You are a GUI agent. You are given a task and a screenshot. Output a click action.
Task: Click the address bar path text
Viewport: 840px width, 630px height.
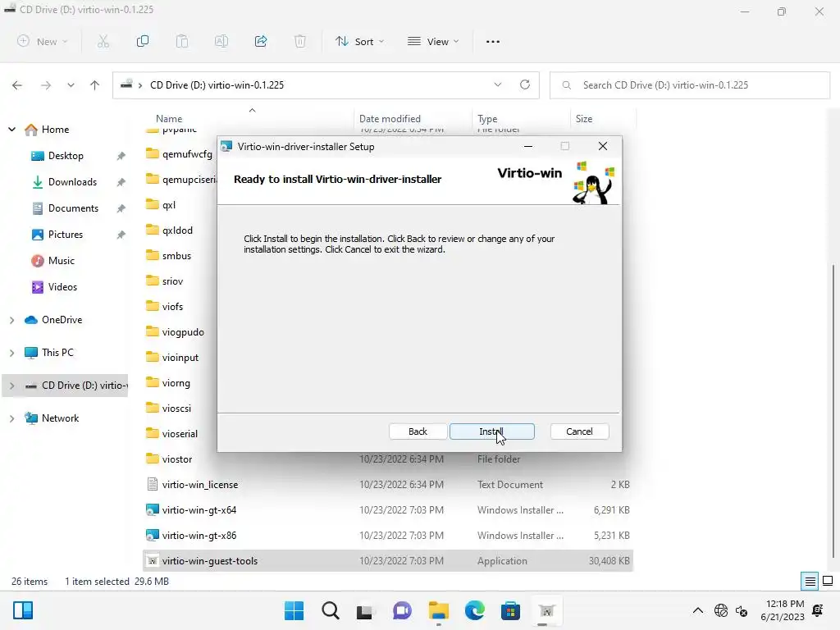click(x=217, y=85)
